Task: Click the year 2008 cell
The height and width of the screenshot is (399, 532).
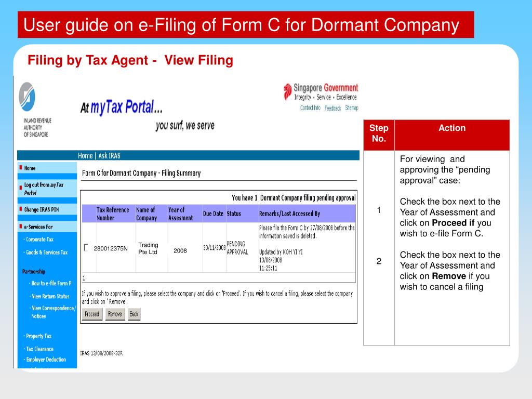Action: click(x=180, y=251)
